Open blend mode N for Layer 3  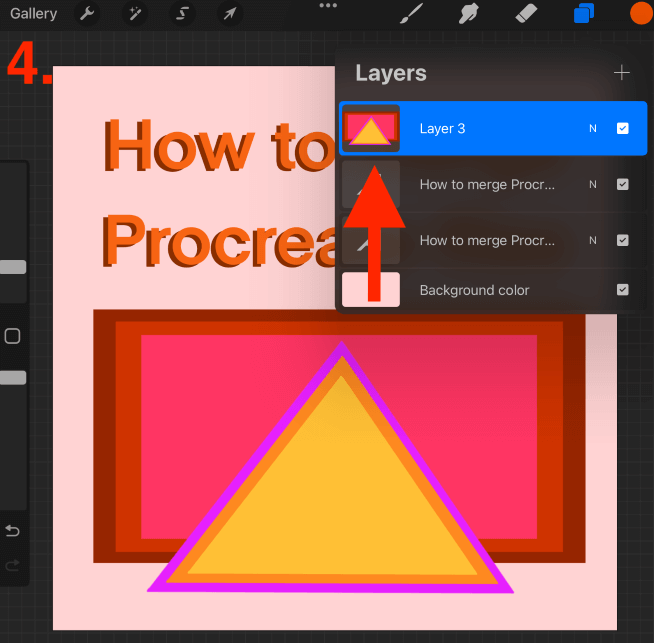click(593, 128)
